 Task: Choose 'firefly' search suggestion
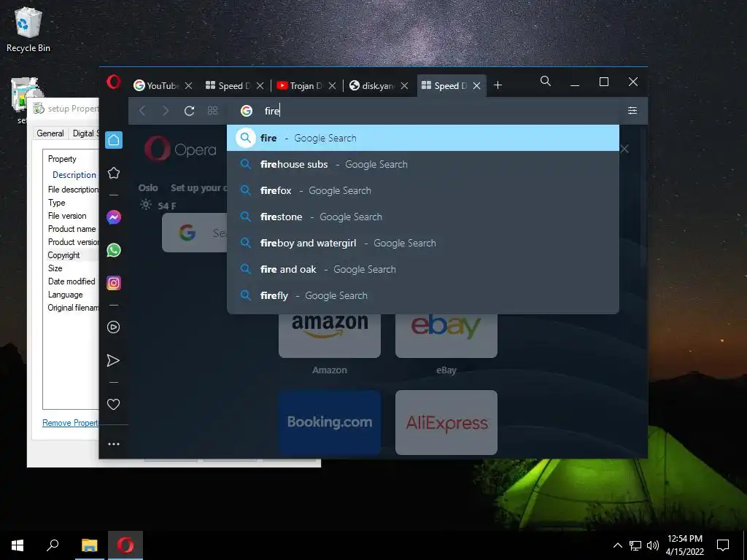click(423, 295)
